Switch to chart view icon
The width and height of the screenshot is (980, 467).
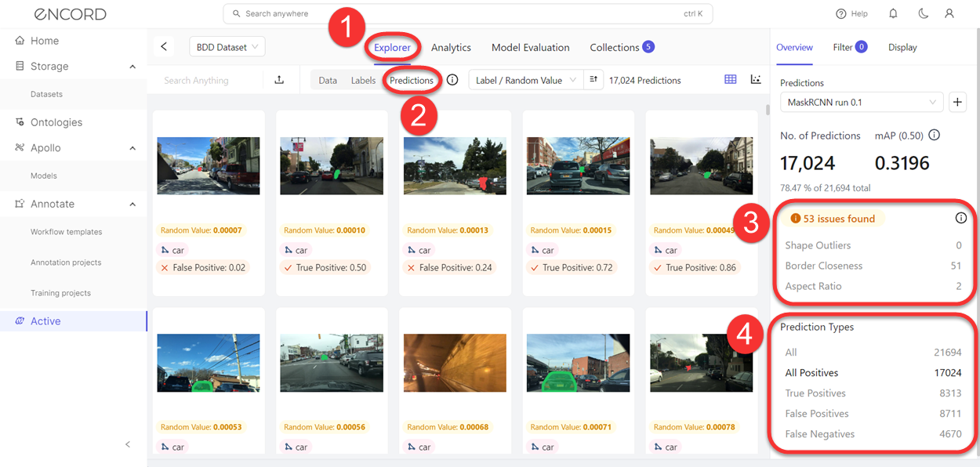tap(756, 80)
